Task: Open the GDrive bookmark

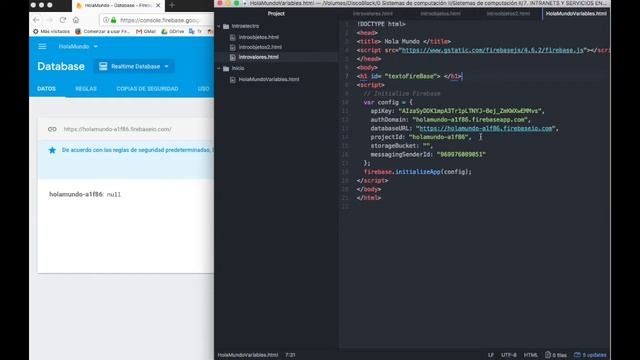Action: coord(173,31)
